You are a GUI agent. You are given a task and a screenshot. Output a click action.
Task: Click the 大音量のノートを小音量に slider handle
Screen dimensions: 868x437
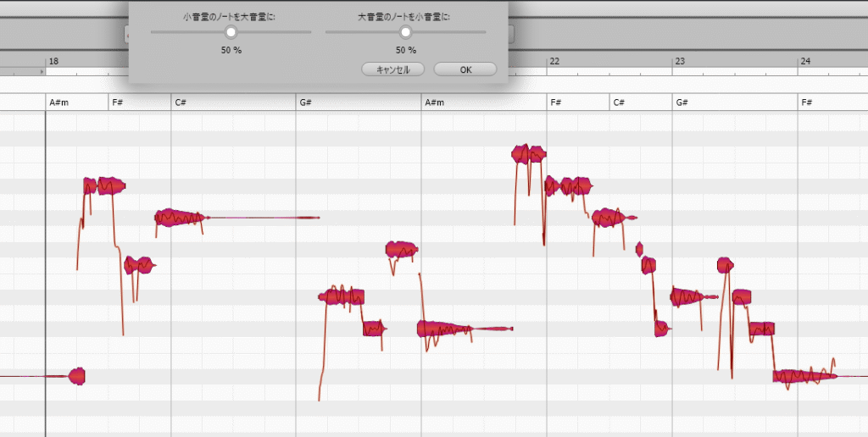click(x=406, y=33)
